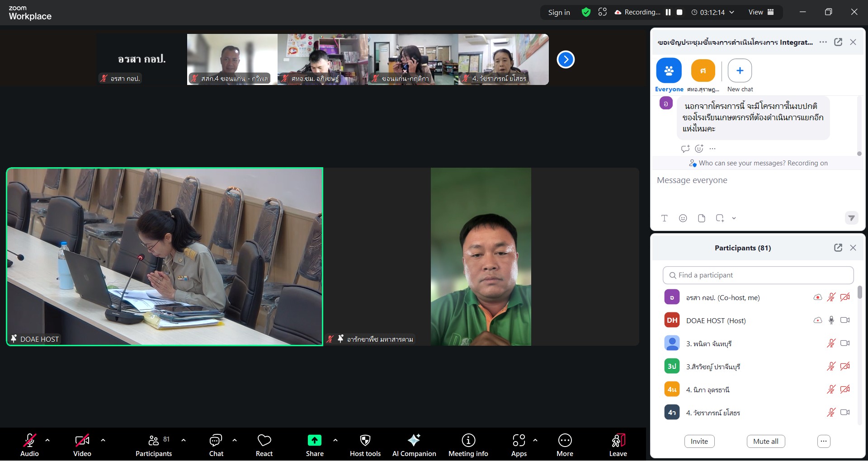Viewport: 868px width, 461px height.
Task: Click the Invite button
Action: [699, 441]
